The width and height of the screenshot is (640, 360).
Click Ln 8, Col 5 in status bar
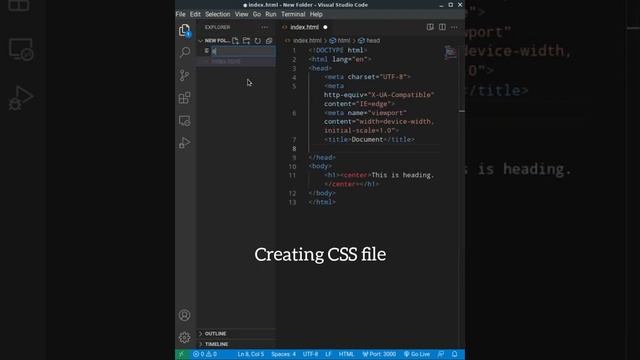pos(251,354)
